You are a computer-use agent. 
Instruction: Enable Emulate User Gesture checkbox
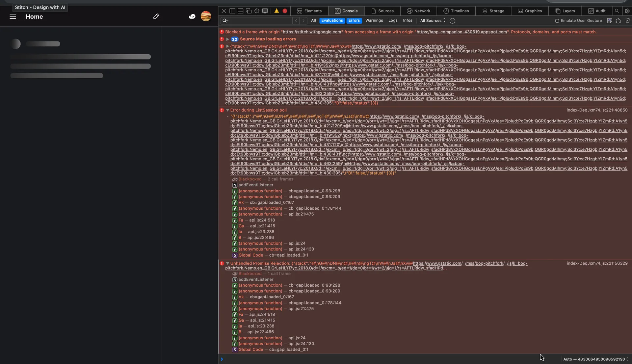click(x=557, y=21)
